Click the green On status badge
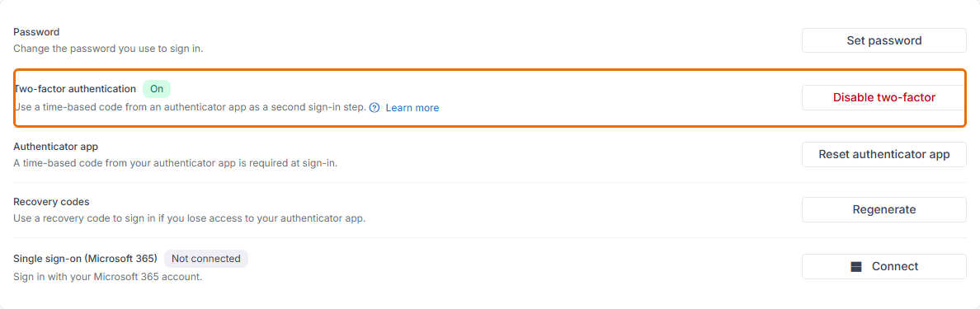This screenshot has height=309, width=980. click(x=157, y=89)
